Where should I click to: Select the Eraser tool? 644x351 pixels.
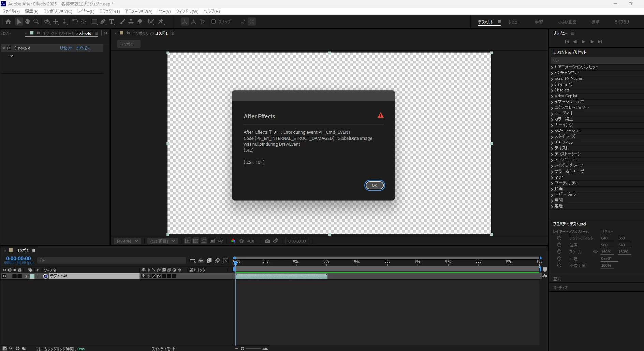pyautogui.click(x=140, y=21)
